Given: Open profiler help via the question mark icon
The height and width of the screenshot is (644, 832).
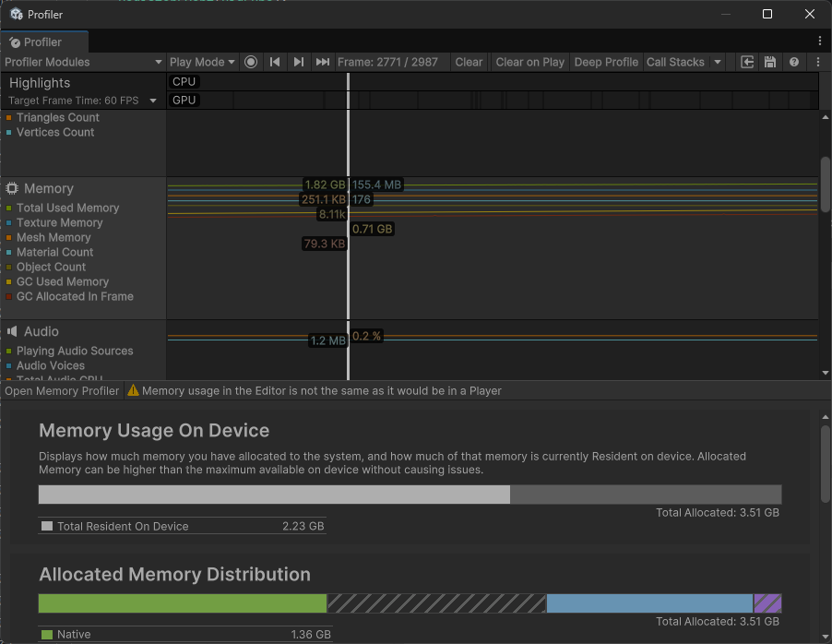Looking at the screenshot, I should point(793,62).
